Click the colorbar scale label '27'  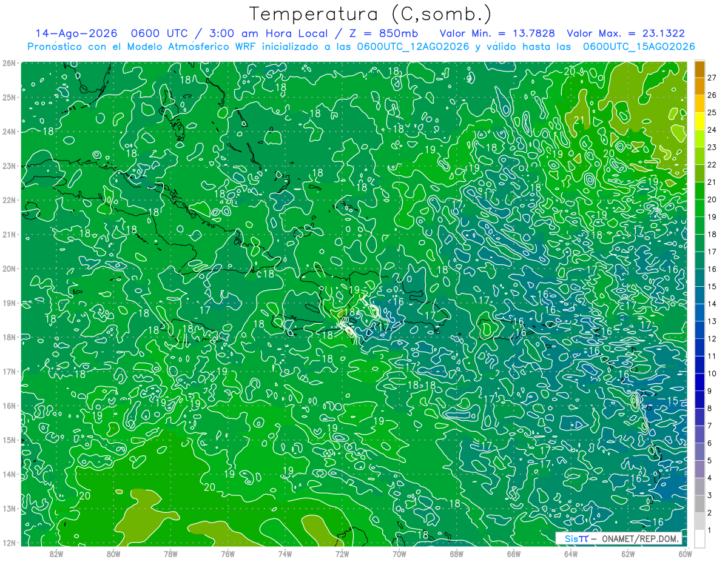coord(712,78)
